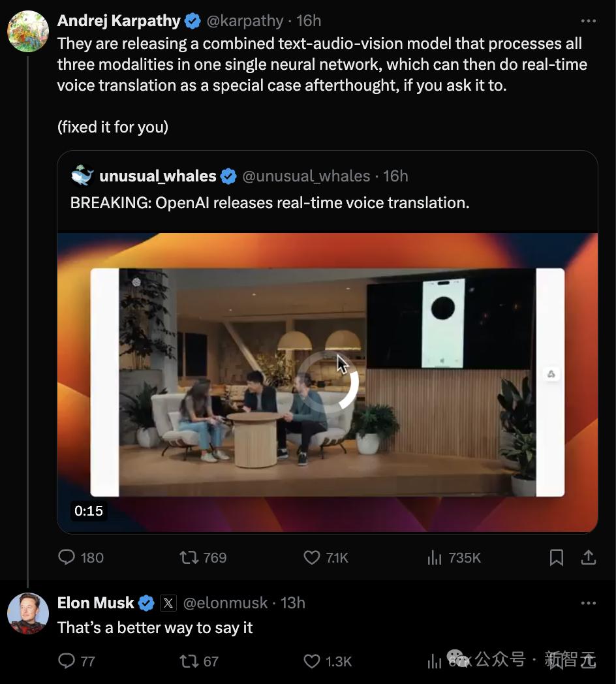View analytics showing 735K views
Screen dimensions: 616x684
tap(435, 557)
